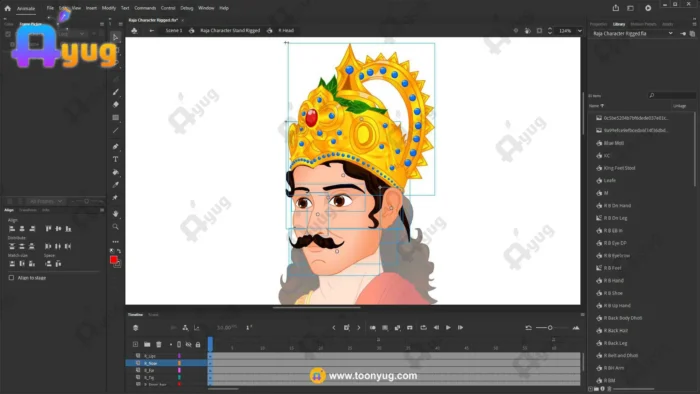Click the Test Movie play icon
700x394 pixels.
pos(648,8)
